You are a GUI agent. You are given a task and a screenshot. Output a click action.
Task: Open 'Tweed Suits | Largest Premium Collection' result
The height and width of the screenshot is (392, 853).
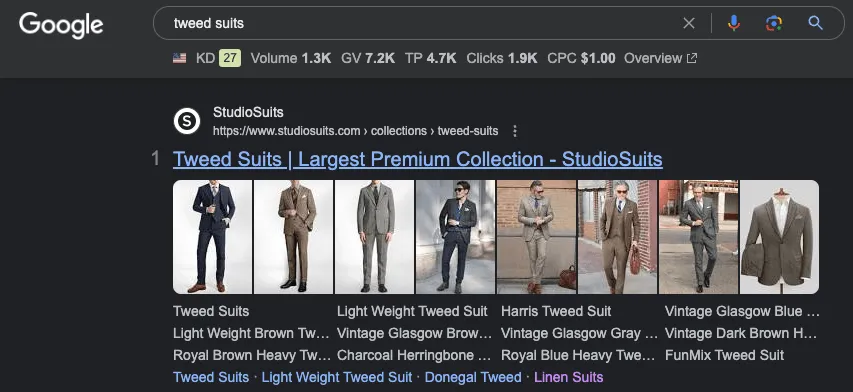pyautogui.click(x=417, y=159)
